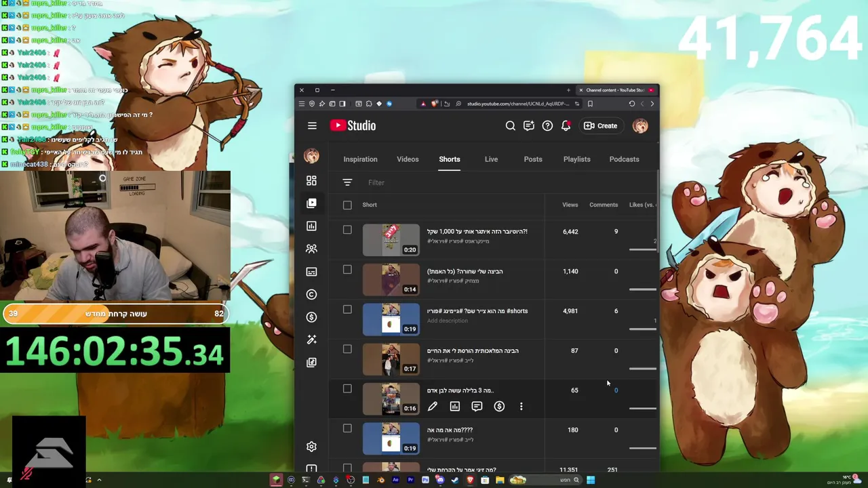Tick checkbox for the 180 views short
This screenshot has height=488, width=868.
[347, 428]
